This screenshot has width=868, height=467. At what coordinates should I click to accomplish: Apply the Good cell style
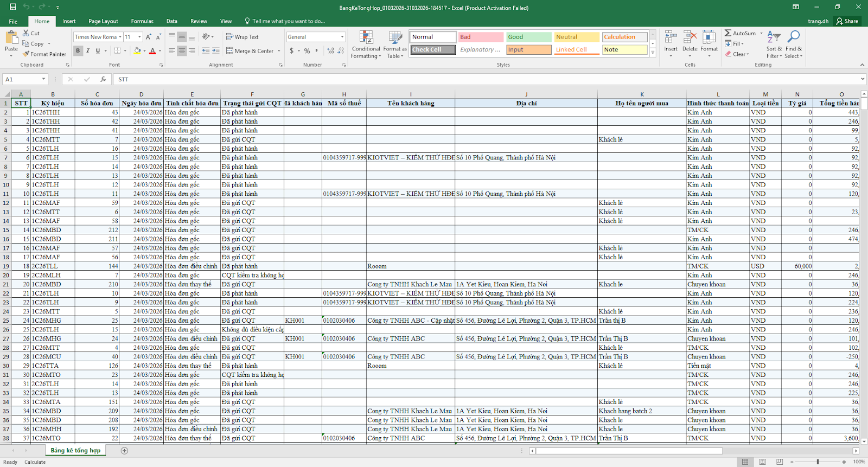(528, 37)
